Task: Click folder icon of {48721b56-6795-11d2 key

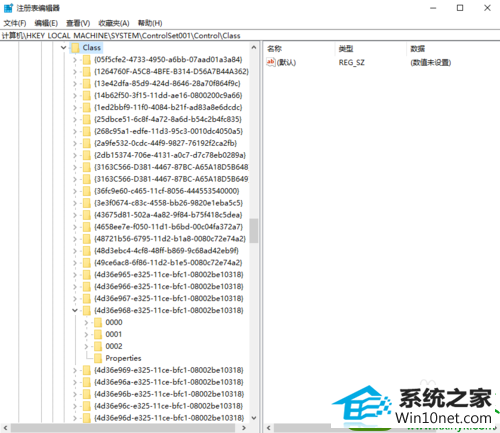Action: pyautogui.click(x=87, y=239)
